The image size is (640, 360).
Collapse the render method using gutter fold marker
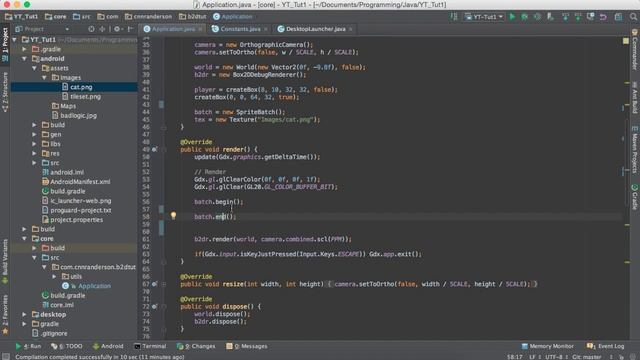(164, 149)
